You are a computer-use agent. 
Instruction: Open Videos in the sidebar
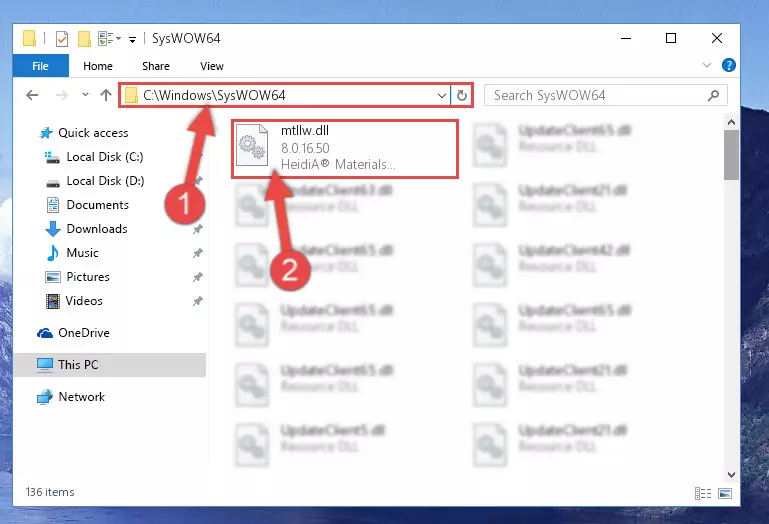84,301
